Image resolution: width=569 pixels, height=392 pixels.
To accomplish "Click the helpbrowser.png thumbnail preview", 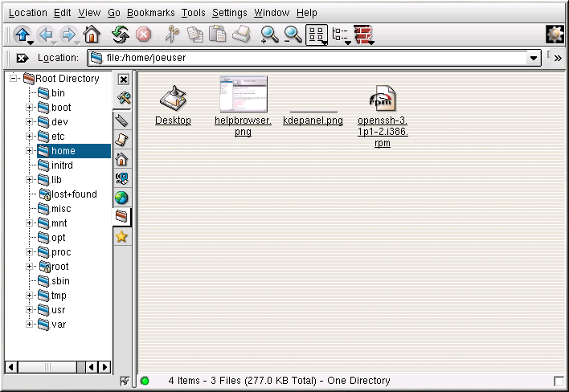I will click(244, 94).
